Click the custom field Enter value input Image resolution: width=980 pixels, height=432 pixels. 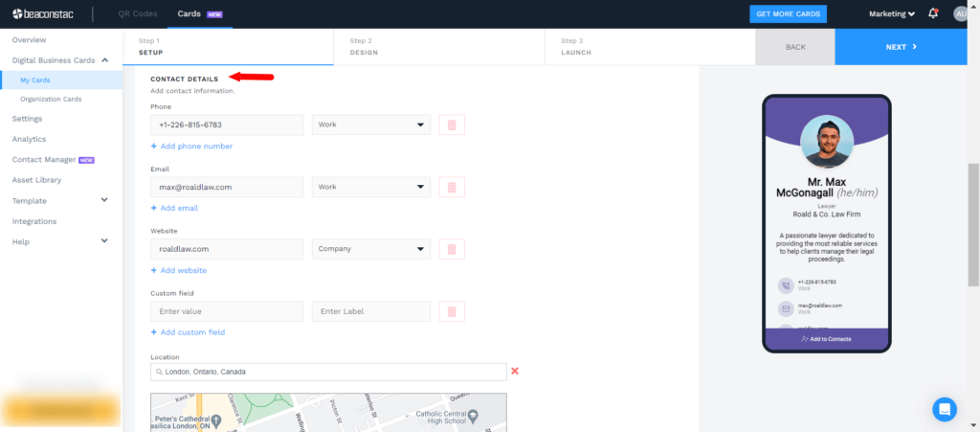pyautogui.click(x=227, y=311)
